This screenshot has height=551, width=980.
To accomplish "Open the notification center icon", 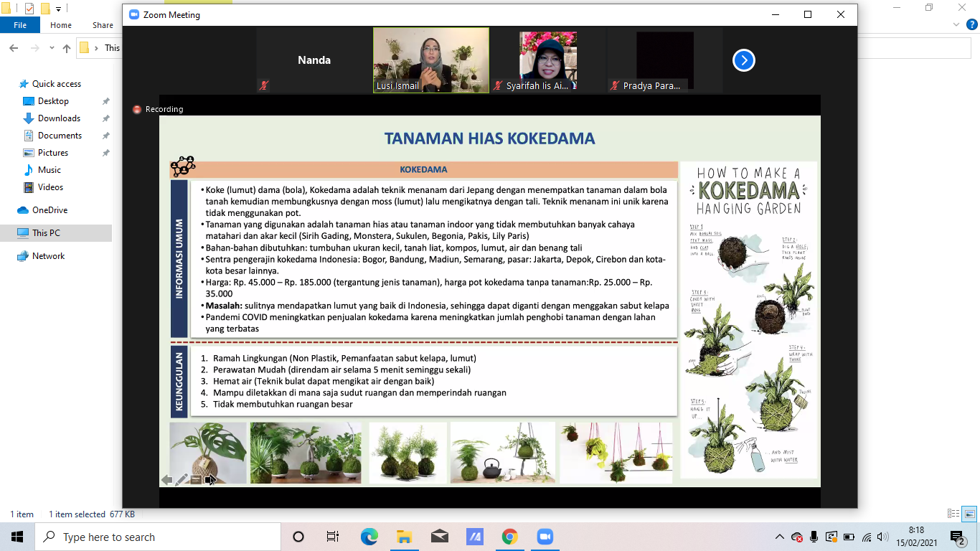I will click(958, 537).
